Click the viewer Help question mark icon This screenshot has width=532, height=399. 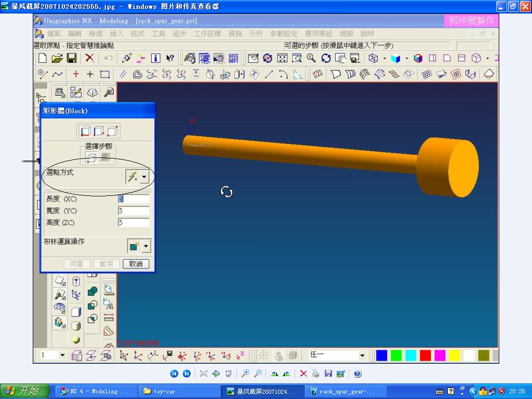pos(357,374)
